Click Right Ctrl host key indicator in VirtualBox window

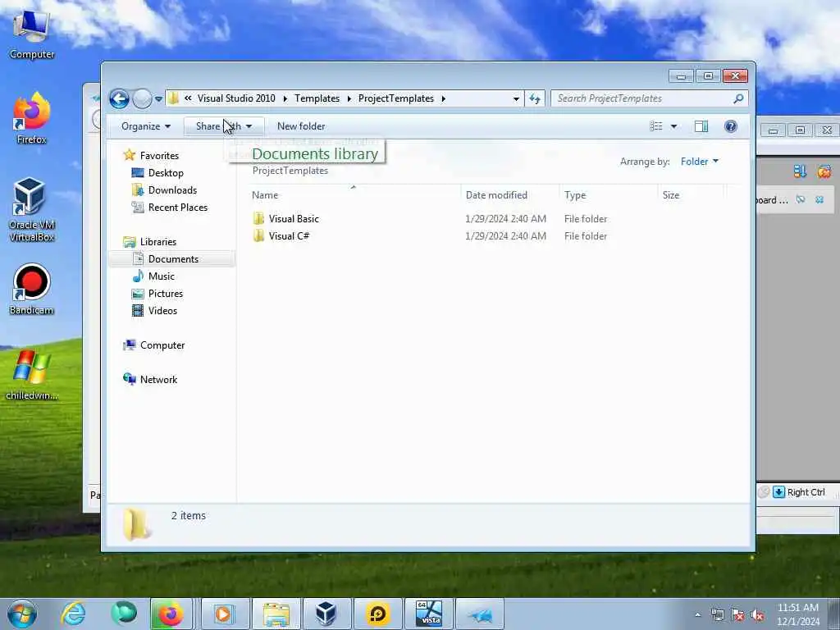point(806,492)
